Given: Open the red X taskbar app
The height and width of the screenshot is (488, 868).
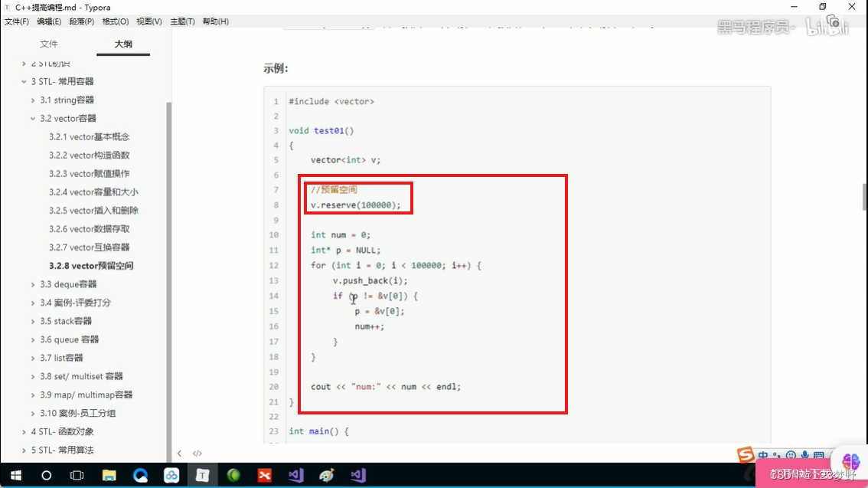Looking at the screenshot, I should pos(265,475).
